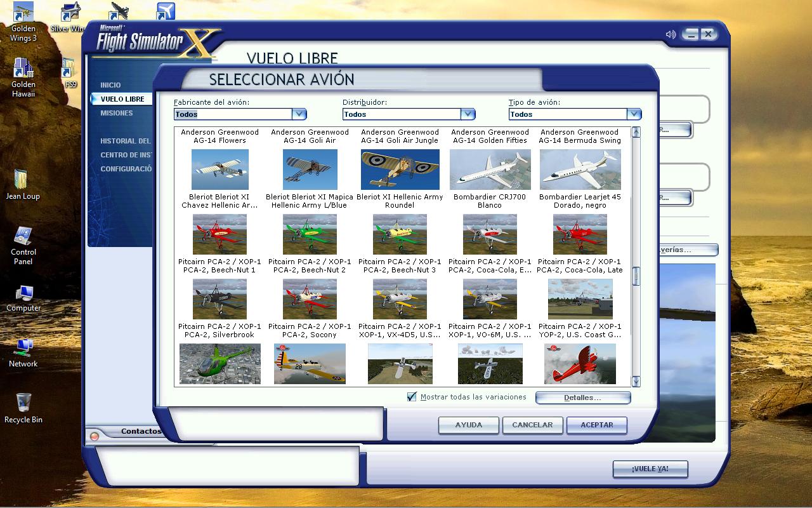Toggle Mostrar todas las variaciones checkbox
This screenshot has height=508, width=812.
click(412, 397)
